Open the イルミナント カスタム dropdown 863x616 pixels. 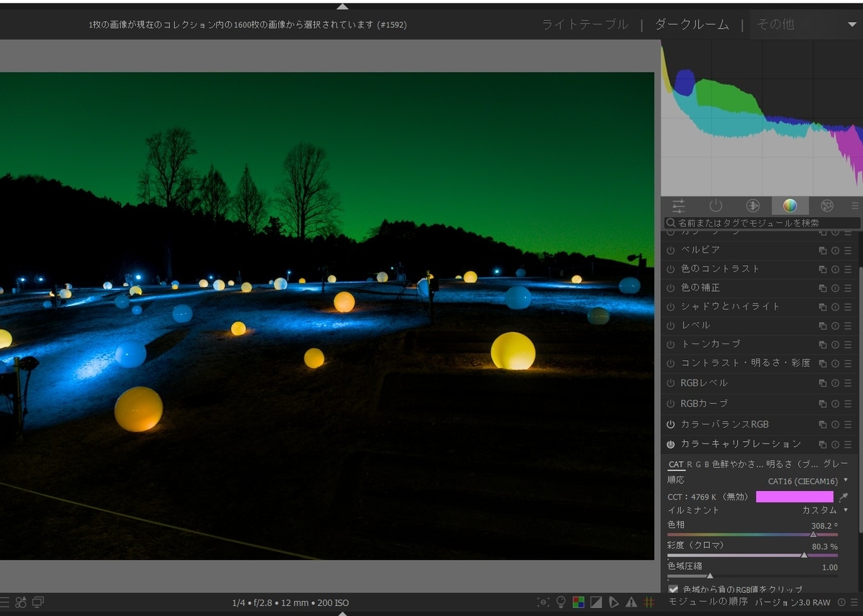point(758,510)
